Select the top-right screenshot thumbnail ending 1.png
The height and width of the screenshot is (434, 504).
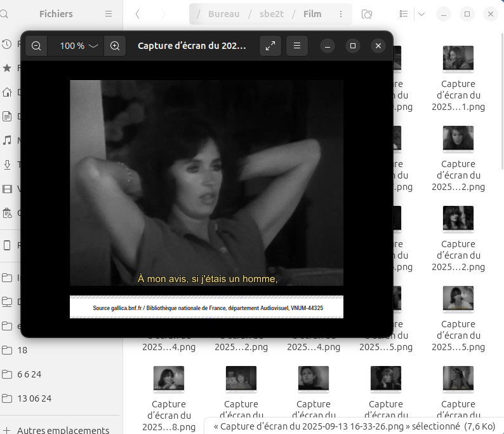point(458,59)
